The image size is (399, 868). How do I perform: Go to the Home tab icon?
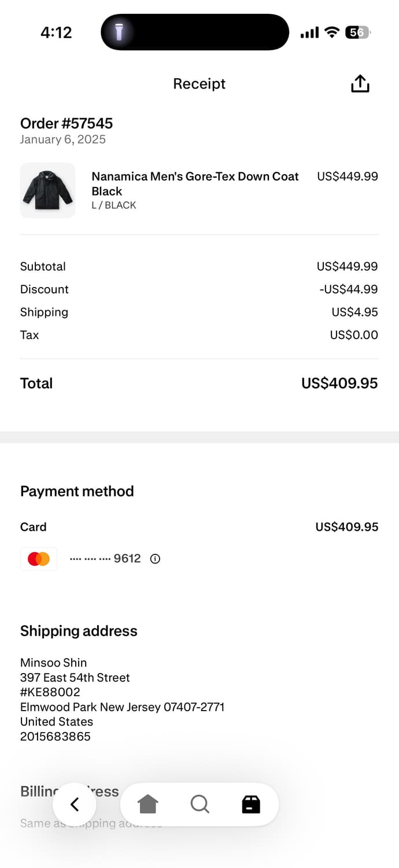[148, 804]
